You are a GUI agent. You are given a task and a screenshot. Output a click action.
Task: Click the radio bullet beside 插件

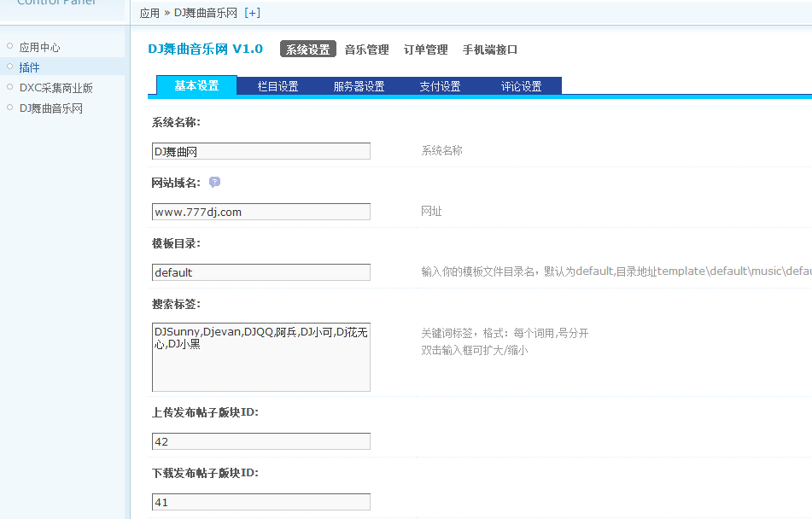10,67
